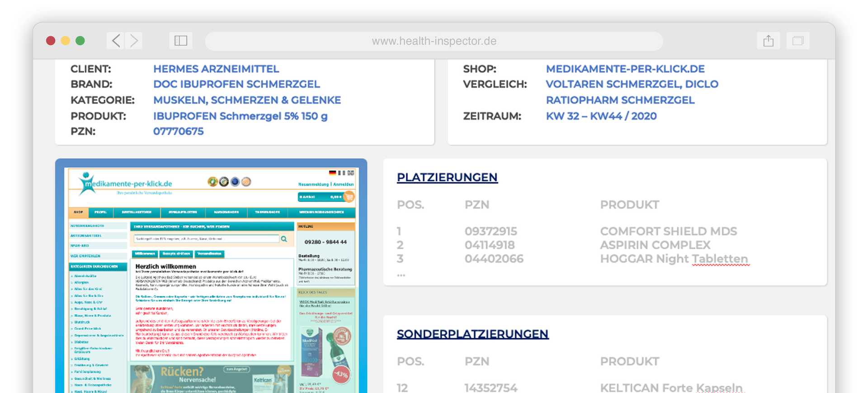The height and width of the screenshot is (393, 868).
Task: Click the green fullscreen window dot
Action: click(80, 41)
